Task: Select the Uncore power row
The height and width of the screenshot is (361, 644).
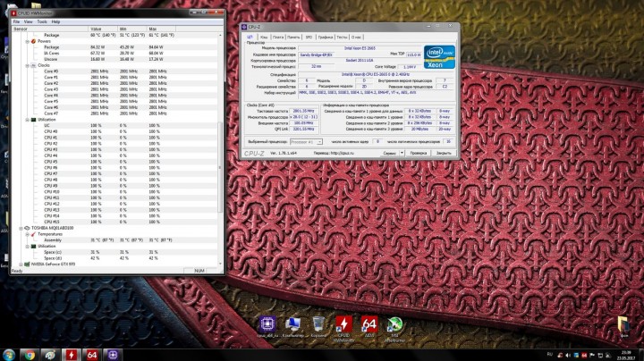Action: pos(115,60)
